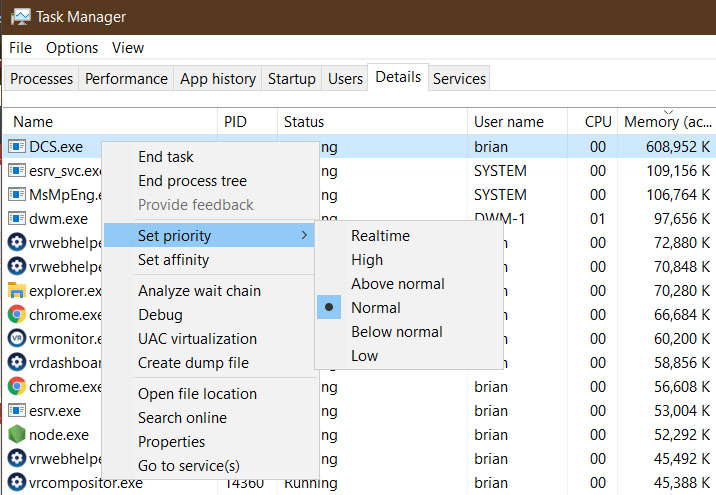Image resolution: width=716 pixels, height=495 pixels.
Task: Click the 53,004 K memory value
Action: point(682,411)
